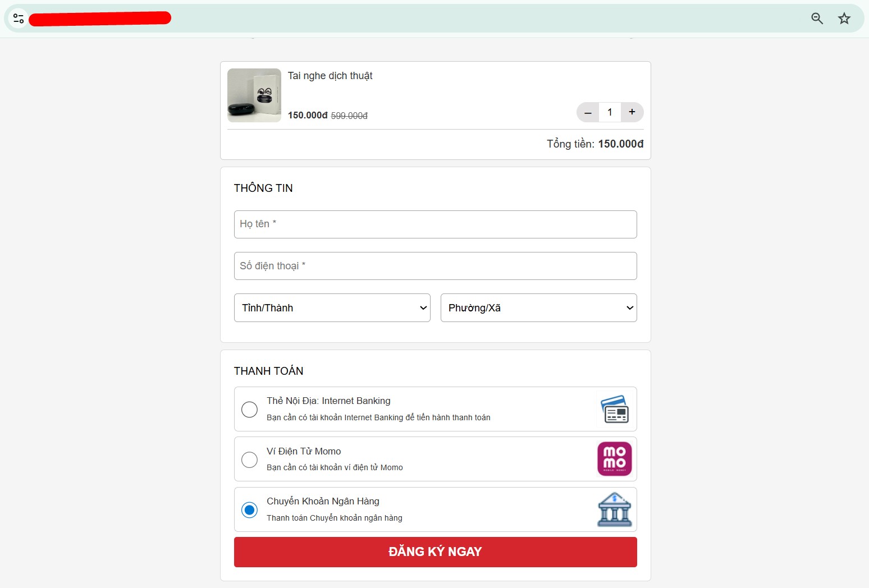Decrease quantity with the minus button
Image resolution: width=869 pixels, height=588 pixels.
(588, 112)
